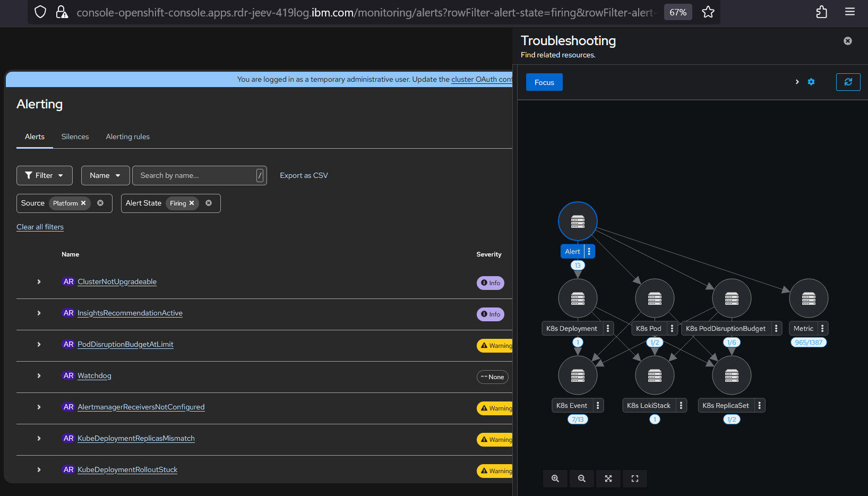Viewport: 868px width, 496px height.
Task: Open the Filter dropdown
Action: click(x=45, y=175)
